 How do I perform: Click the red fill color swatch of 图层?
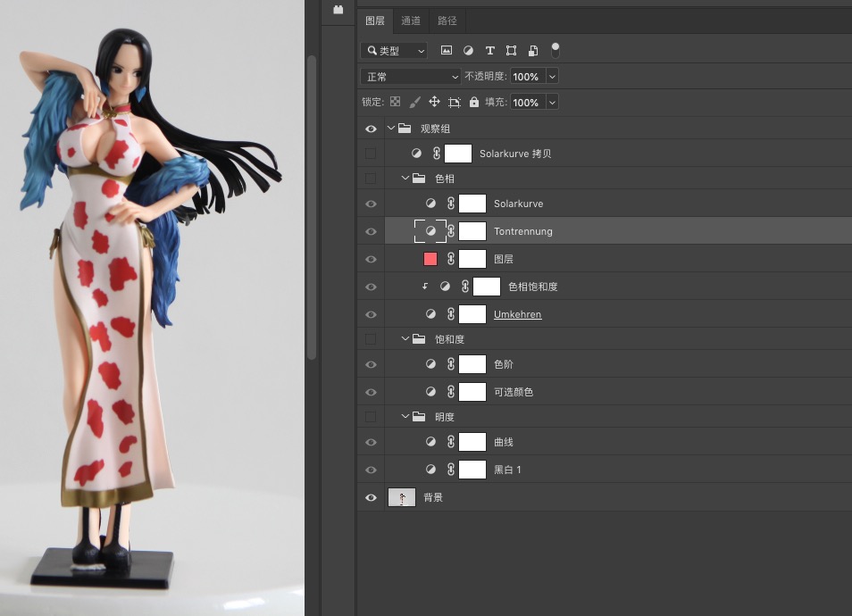pyautogui.click(x=430, y=259)
